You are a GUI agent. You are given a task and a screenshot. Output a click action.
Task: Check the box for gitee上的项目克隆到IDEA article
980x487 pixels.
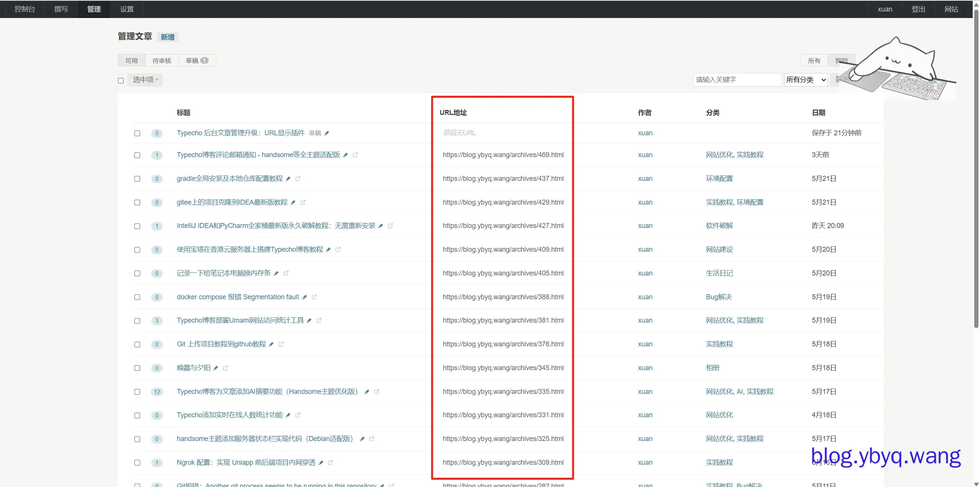point(137,202)
